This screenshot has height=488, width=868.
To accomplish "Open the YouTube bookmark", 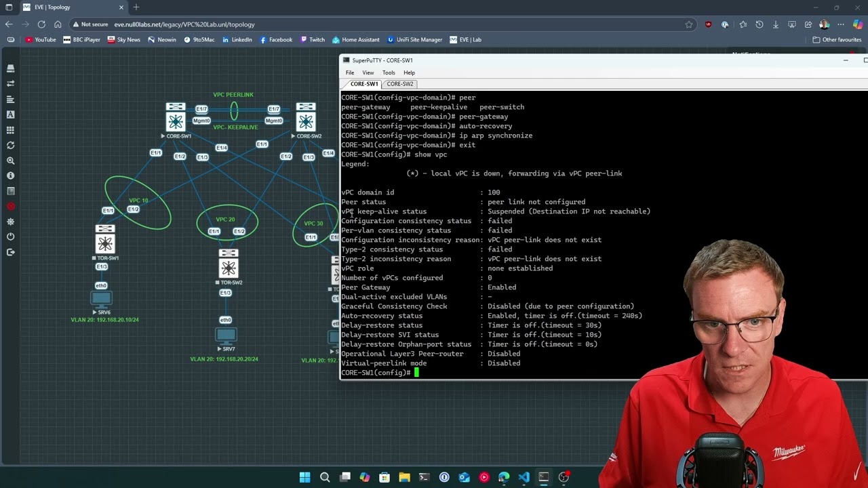I will (x=41, y=39).
